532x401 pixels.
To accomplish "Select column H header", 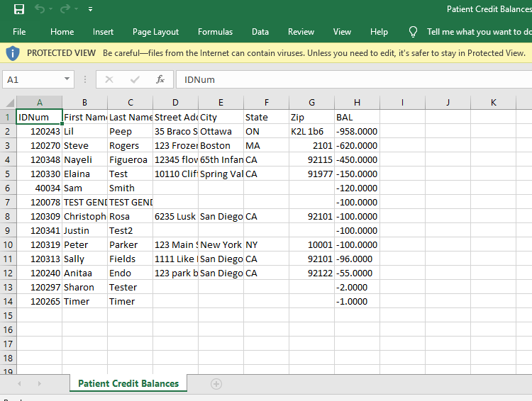I will [357, 102].
